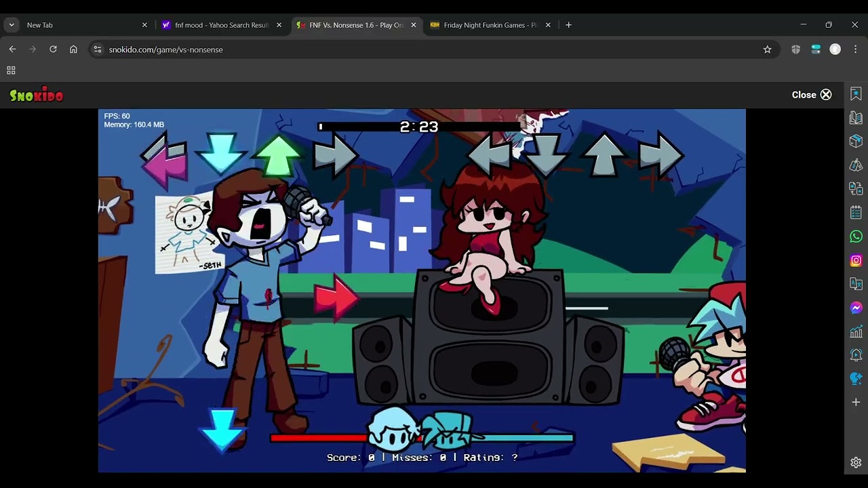Open the language translator sidebar icon
This screenshot has width=868, height=488.
856,284
